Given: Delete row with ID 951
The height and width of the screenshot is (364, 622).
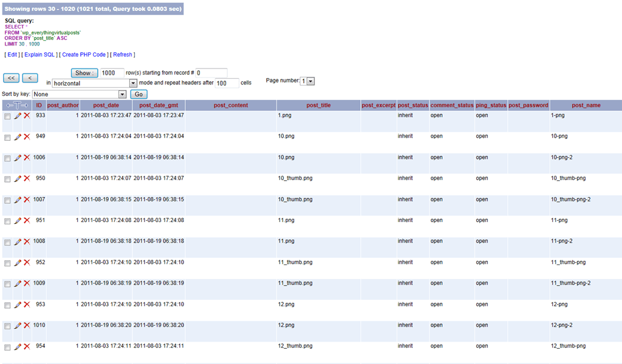Looking at the screenshot, I should (x=27, y=221).
